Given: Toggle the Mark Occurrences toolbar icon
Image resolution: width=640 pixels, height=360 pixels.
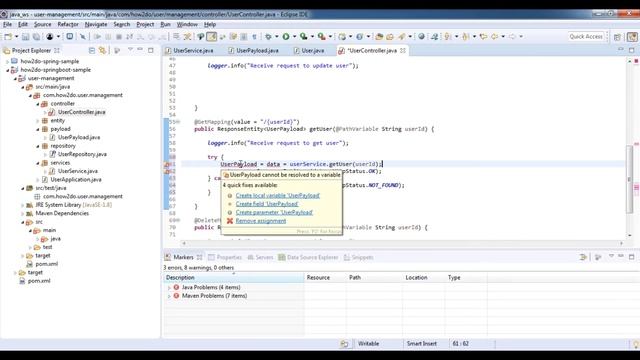Looking at the screenshot, I should click(x=211, y=37).
